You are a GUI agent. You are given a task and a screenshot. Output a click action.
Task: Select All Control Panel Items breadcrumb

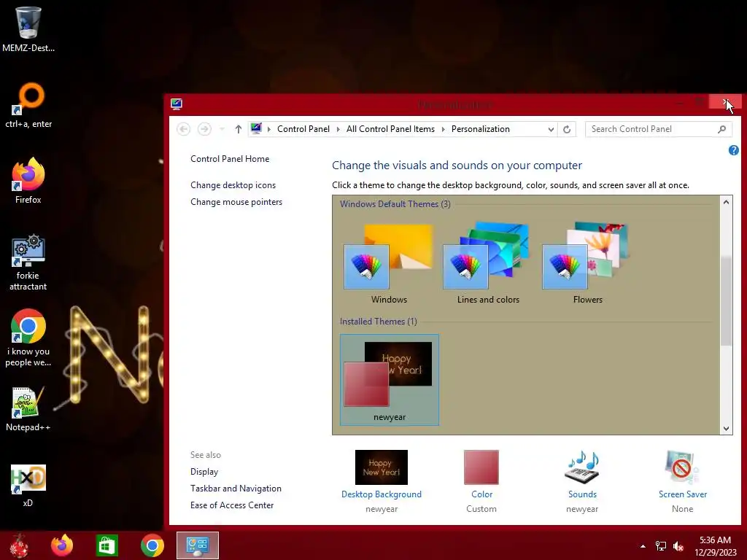[x=391, y=129]
